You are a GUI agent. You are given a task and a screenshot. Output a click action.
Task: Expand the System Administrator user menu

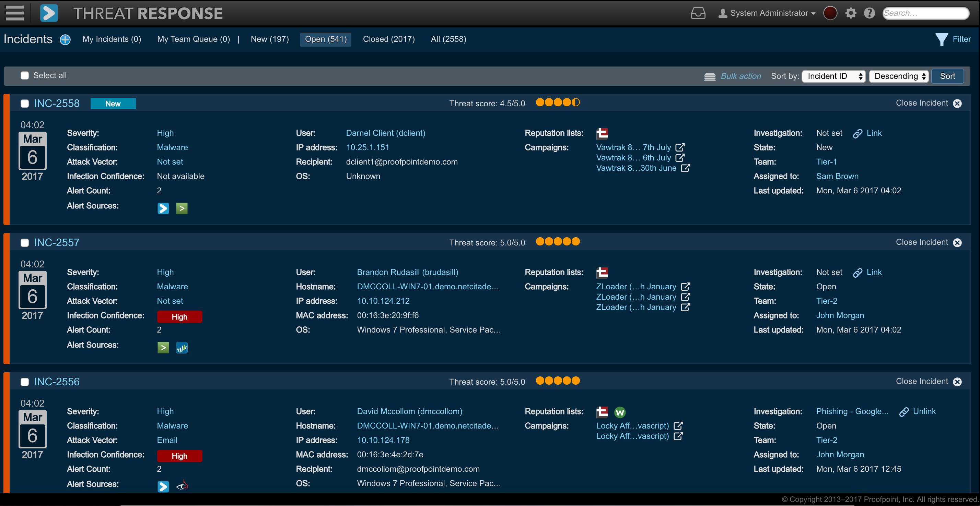[x=767, y=13]
